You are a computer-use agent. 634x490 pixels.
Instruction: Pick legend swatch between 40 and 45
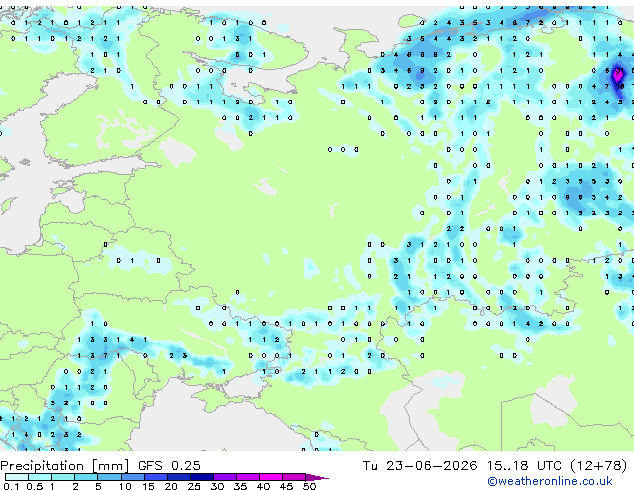pyautogui.click(x=271, y=477)
